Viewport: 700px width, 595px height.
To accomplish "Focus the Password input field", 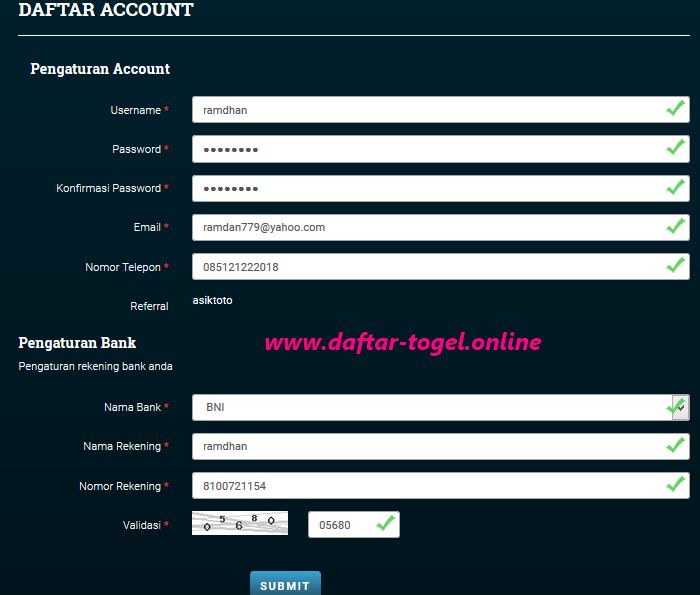I will click(441, 149).
